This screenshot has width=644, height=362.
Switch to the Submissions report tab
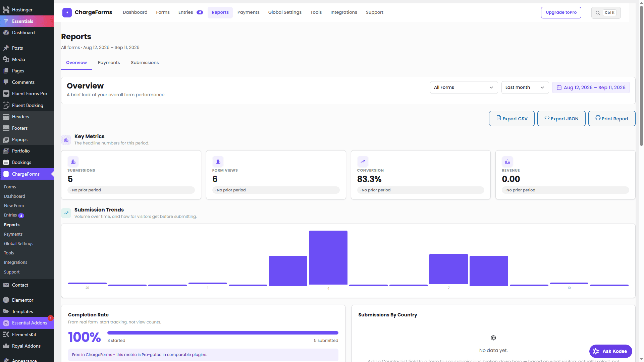click(145, 63)
